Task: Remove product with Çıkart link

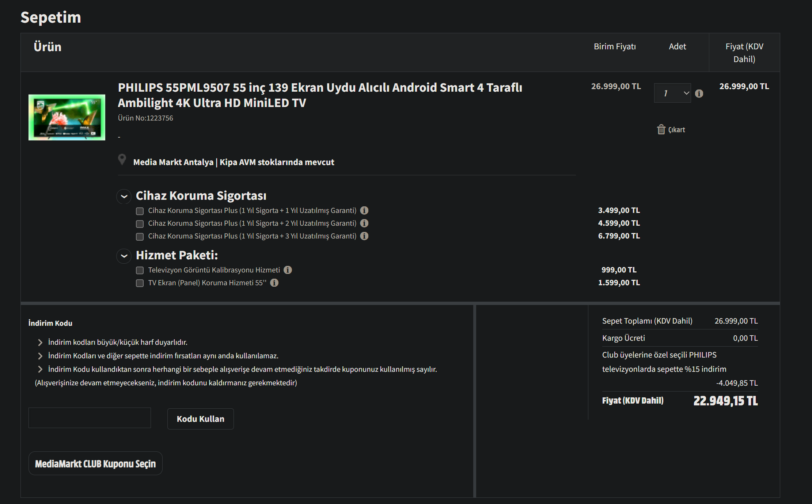Action: pyautogui.click(x=676, y=130)
